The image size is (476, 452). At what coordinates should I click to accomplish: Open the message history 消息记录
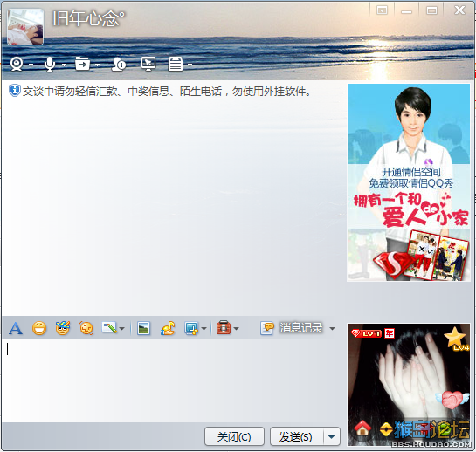coord(292,328)
